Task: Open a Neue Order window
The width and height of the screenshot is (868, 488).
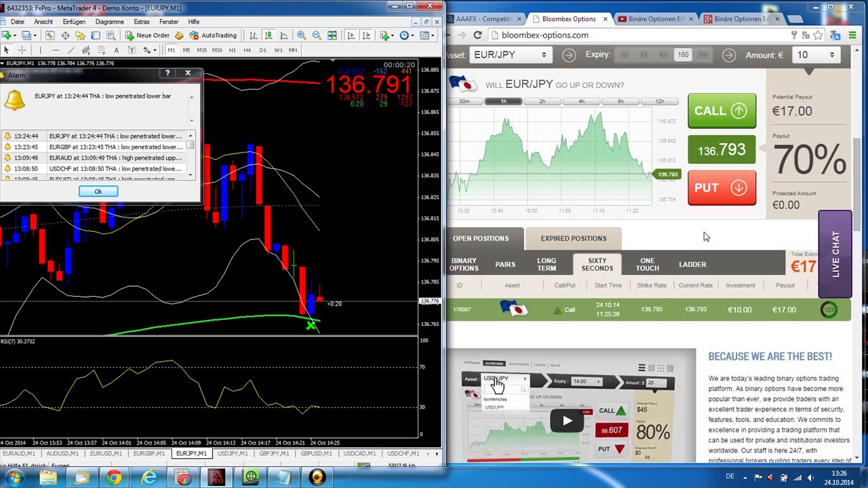Action: [x=146, y=35]
